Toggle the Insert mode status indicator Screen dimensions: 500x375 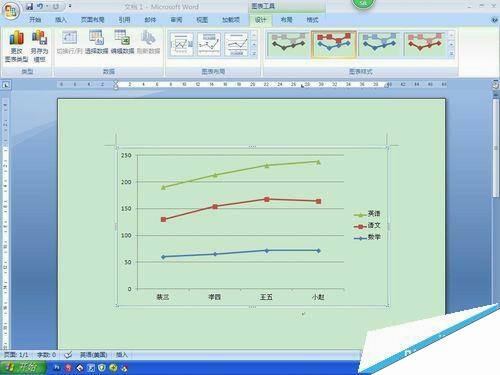[x=122, y=355]
